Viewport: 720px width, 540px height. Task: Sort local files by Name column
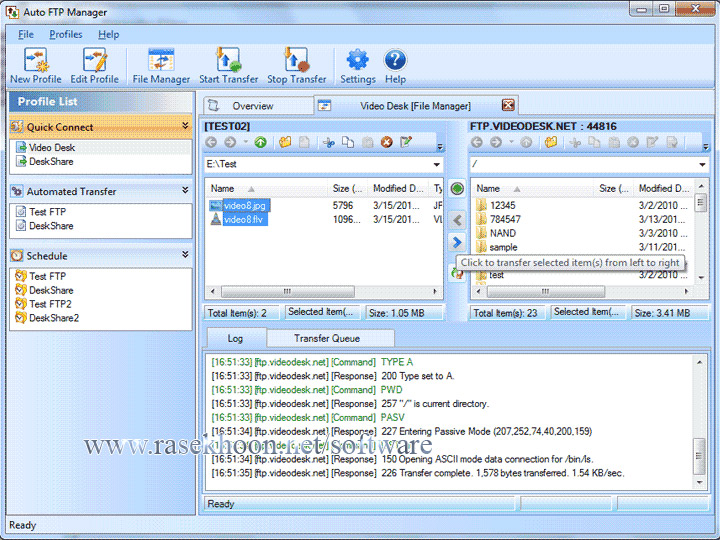click(x=267, y=188)
